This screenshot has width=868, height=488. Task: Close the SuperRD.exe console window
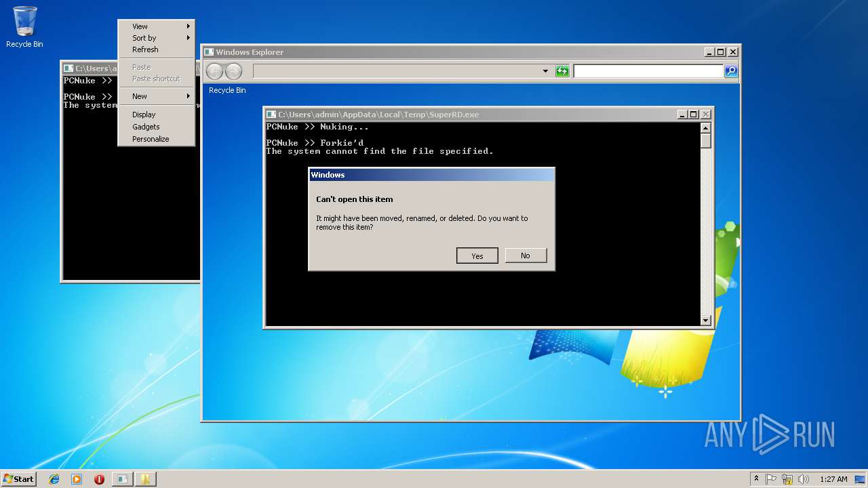pos(706,115)
